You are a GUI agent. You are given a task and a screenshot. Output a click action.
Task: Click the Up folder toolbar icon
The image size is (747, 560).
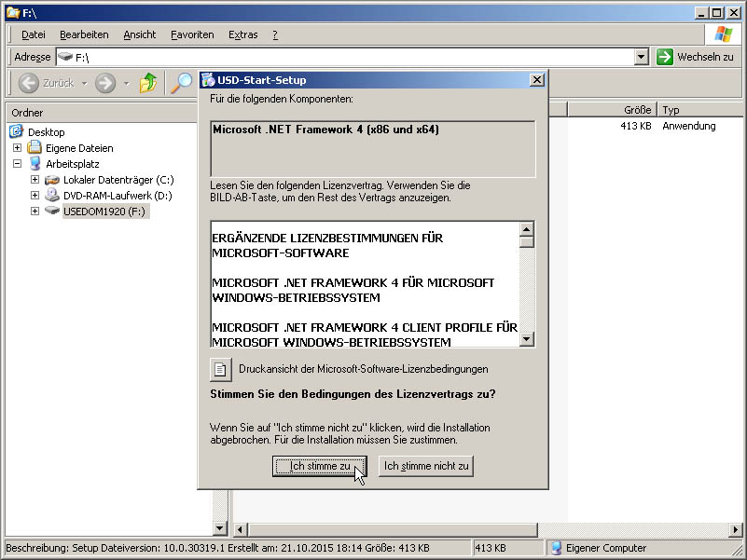click(x=147, y=83)
